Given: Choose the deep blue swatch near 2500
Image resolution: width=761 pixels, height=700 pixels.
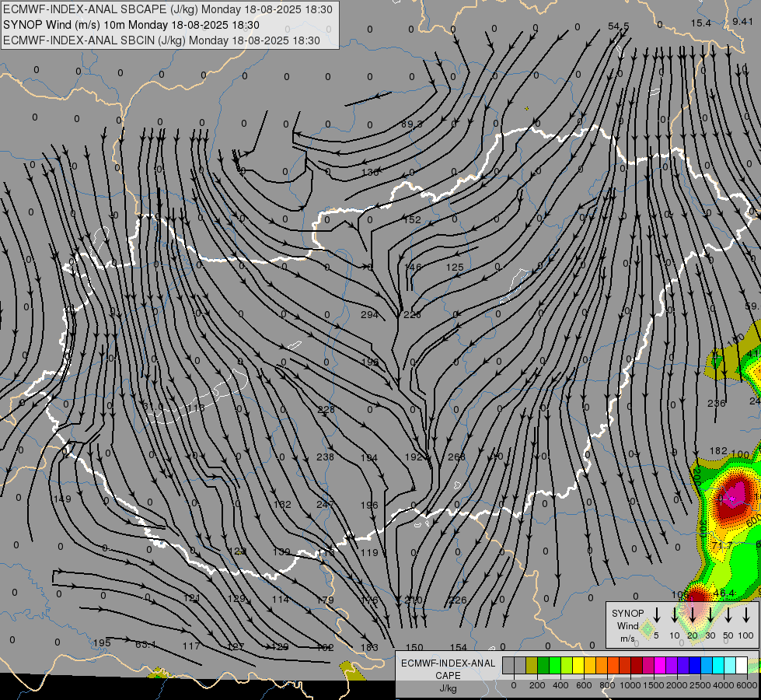Looking at the screenshot, I should [694, 665].
